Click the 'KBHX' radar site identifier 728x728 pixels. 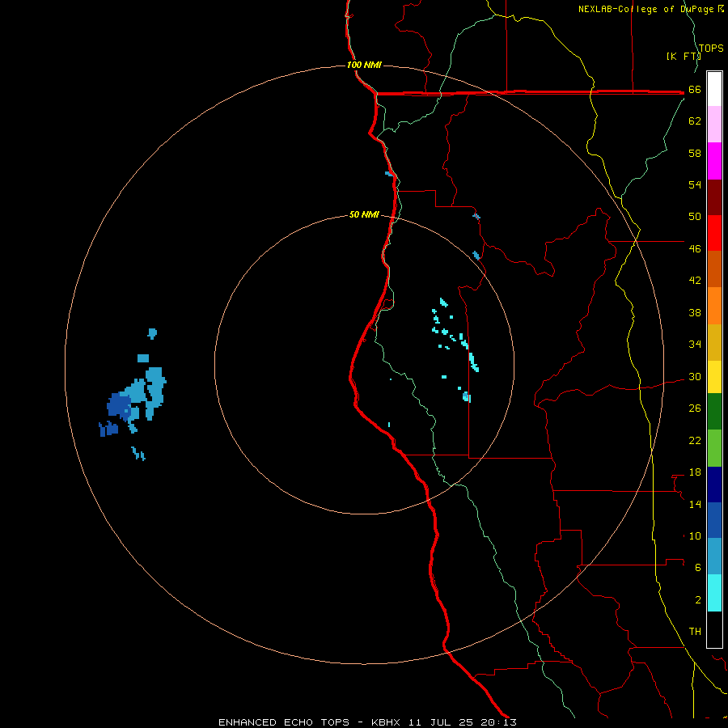[x=385, y=722]
